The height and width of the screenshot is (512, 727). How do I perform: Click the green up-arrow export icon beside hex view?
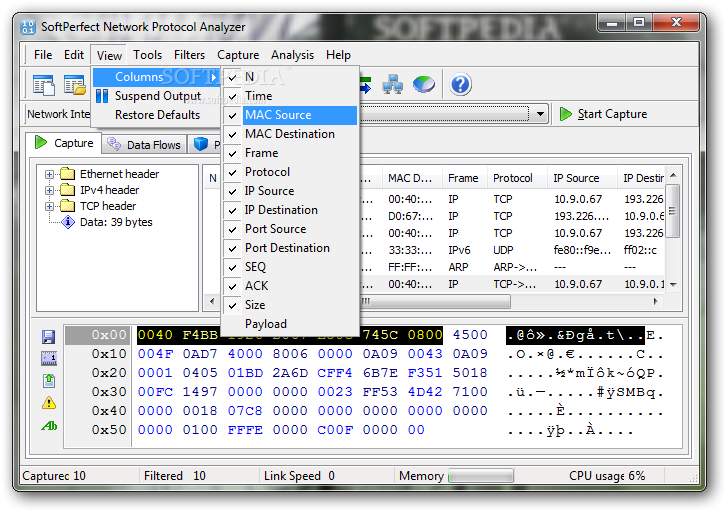[49, 381]
